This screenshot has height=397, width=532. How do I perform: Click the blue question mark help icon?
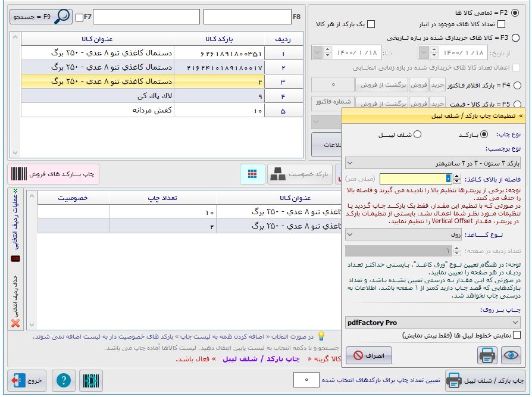tap(62, 380)
